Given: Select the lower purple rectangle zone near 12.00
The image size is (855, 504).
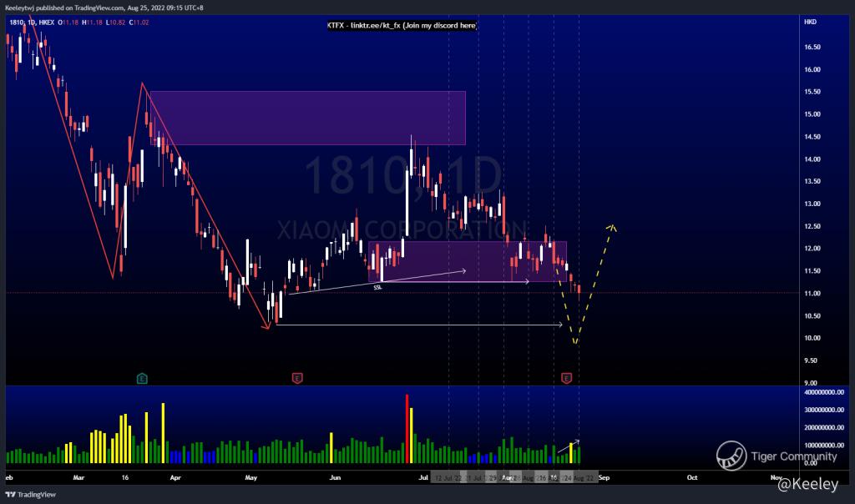Looking at the screenshot, I should tap(468, 261).
